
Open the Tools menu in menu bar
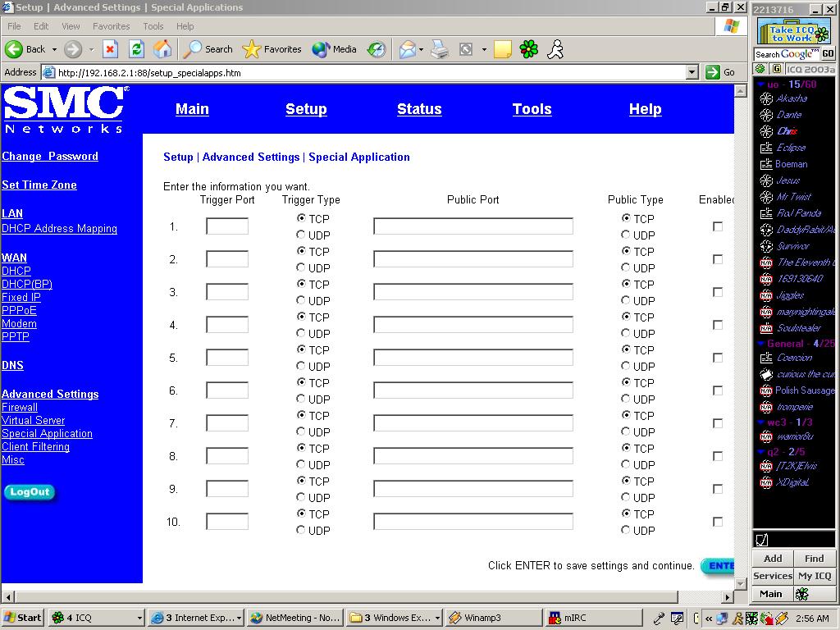[153, 26]
